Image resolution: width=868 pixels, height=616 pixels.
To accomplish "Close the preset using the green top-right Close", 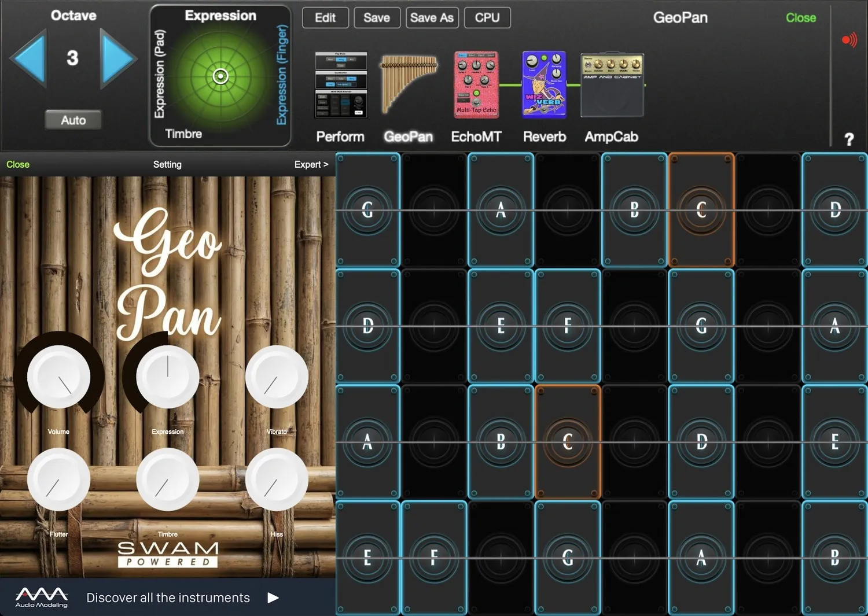I will (x=801, y=18).
